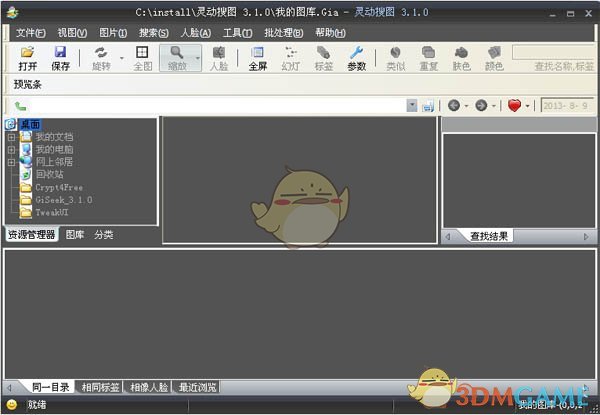Click the 全图 (Full image) icon
Image resolution: width=600 pixels, height=415 pixels.
142,58
